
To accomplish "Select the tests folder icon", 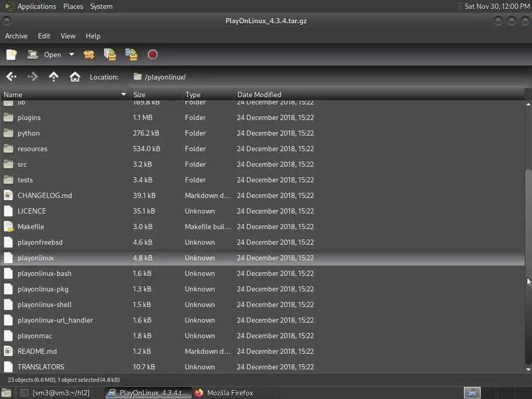I will pos(8,180).
